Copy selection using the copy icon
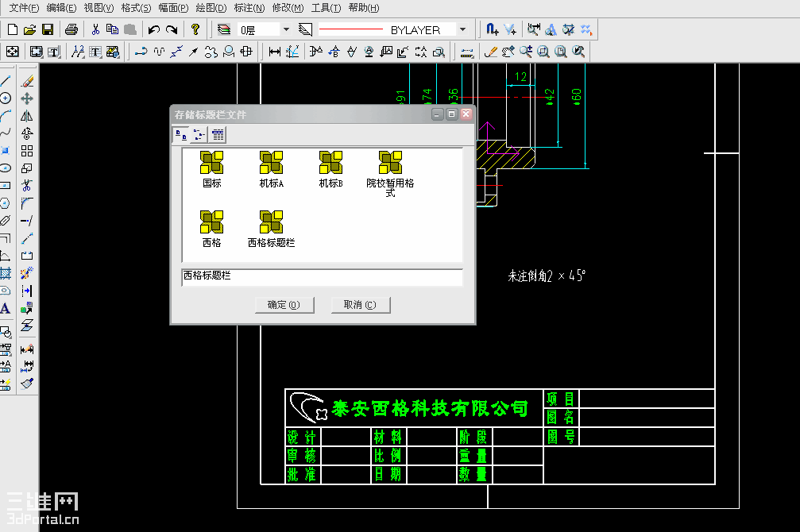The width and height of the screenshot is (800, 532). (x=112, y=29)
